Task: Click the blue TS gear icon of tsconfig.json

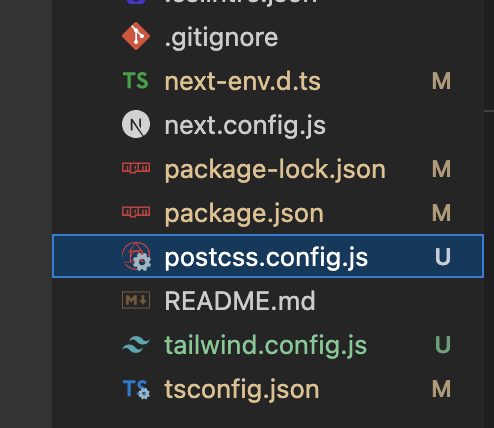Action: 136,389
